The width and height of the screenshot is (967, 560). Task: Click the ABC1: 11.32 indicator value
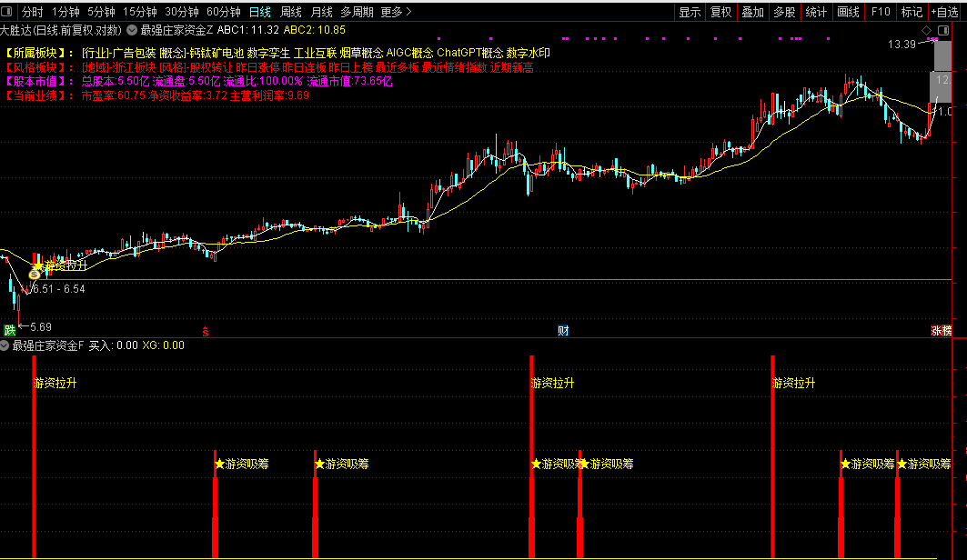tap(248, 30)
